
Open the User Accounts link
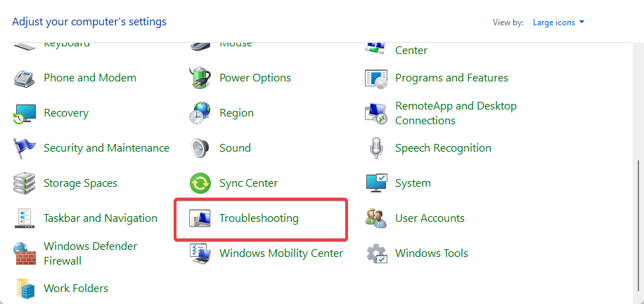pos(430,218)
